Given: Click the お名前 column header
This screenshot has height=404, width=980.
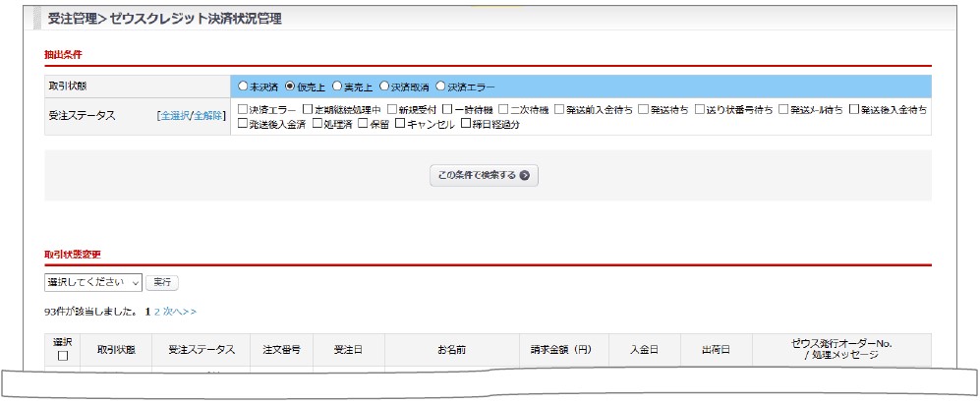Looking at the screenshot, I should click(452, 350).
